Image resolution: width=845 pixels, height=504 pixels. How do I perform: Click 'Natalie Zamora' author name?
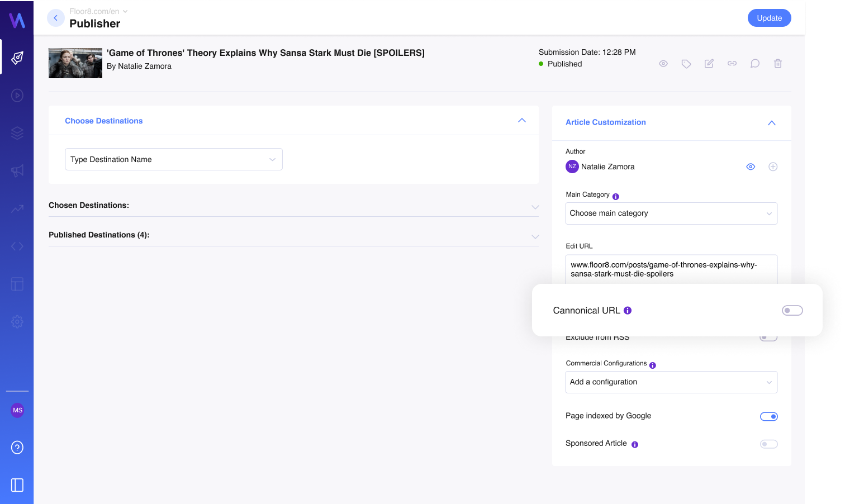tap(607, 167)
